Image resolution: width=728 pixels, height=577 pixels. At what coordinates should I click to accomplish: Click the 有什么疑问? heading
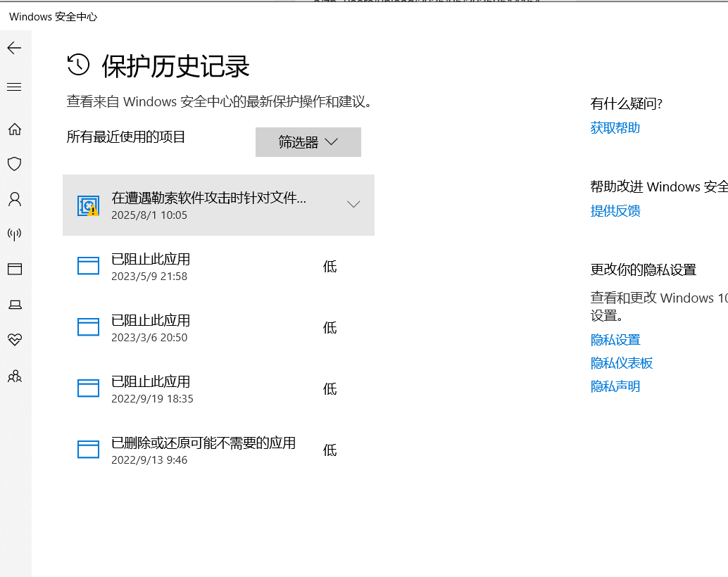click(x=626, y=103)
